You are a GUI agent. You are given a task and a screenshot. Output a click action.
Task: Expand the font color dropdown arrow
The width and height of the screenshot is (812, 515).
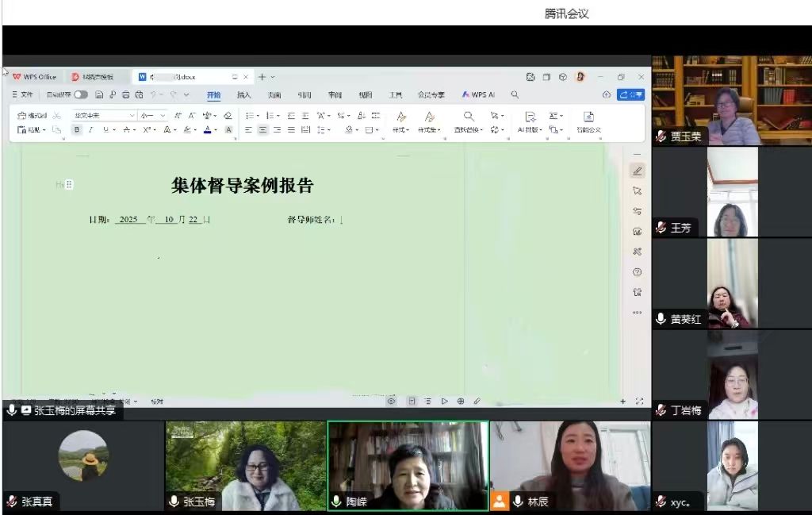(x=216, y=130)
